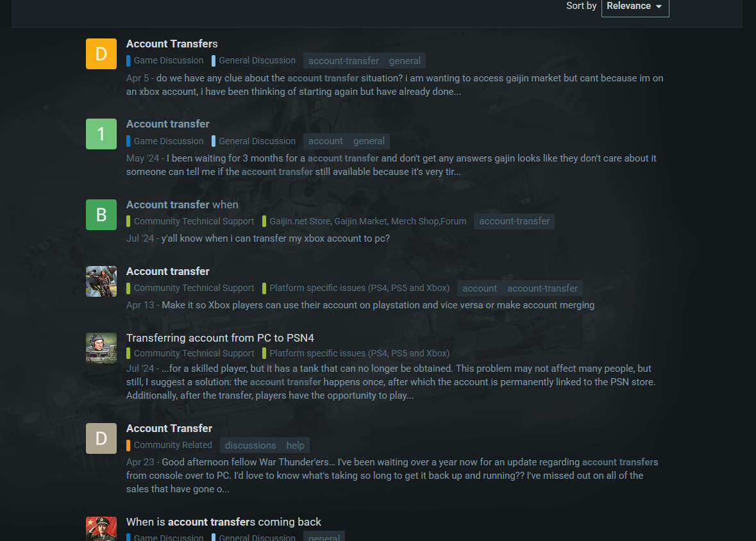Open the 'Account transfer when' topic
The image size is (756, 541).
coord(182,204)
